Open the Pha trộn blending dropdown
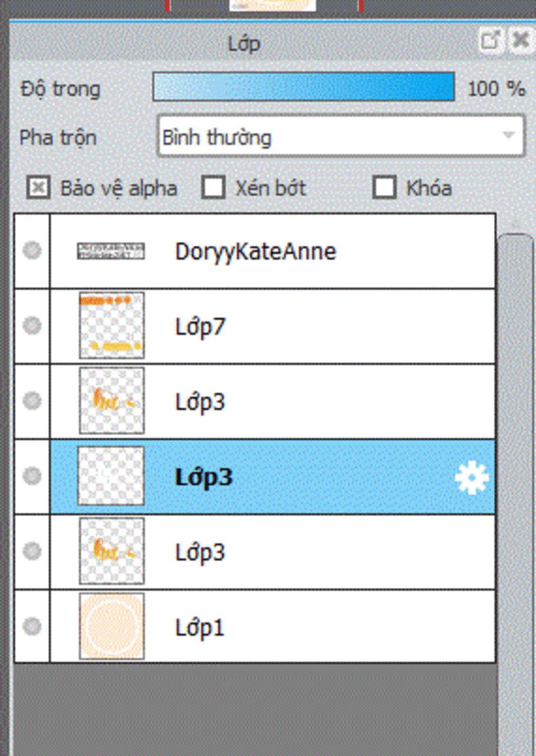 (x=340, y=136)
